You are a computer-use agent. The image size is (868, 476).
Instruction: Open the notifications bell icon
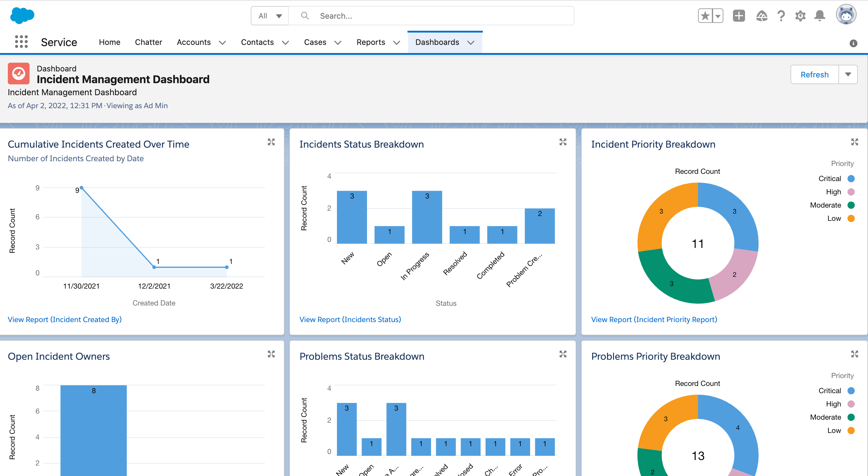[820, 16]
